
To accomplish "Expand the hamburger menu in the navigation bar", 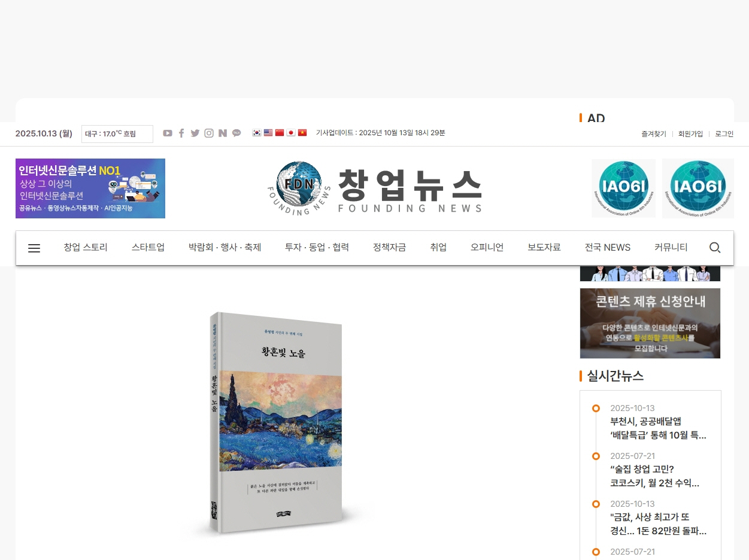I will [34, 248].
